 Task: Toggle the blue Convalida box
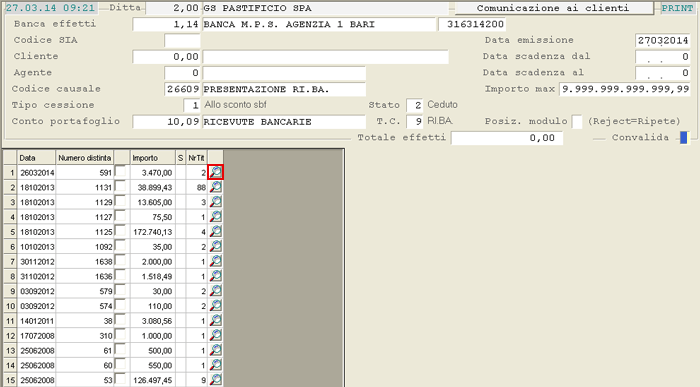(683, 137)
